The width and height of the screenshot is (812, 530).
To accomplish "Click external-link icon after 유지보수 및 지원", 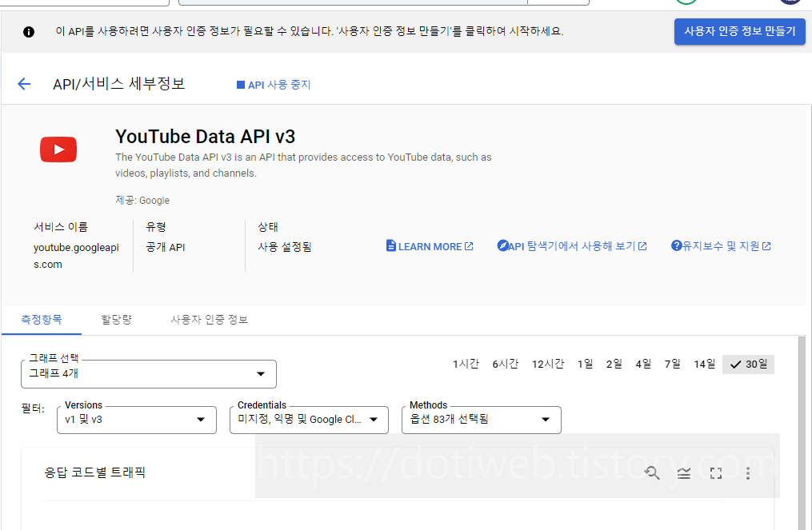I will coord(766,246).
